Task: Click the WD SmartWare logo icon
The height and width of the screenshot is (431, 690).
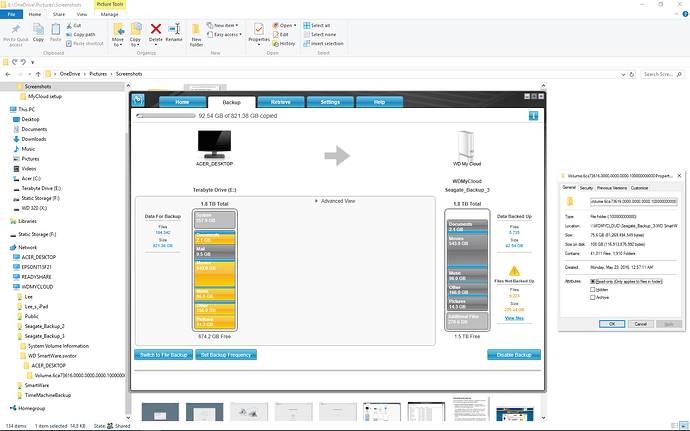Action: (x=138, y=100)
